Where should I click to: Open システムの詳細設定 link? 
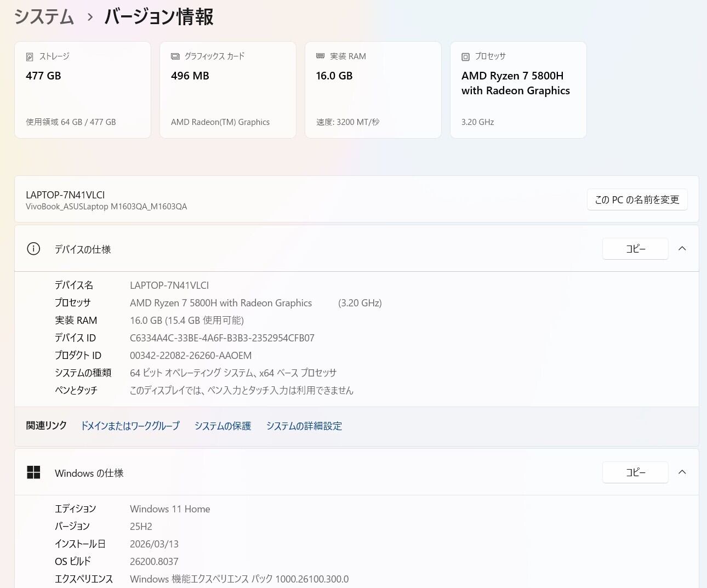304,426
